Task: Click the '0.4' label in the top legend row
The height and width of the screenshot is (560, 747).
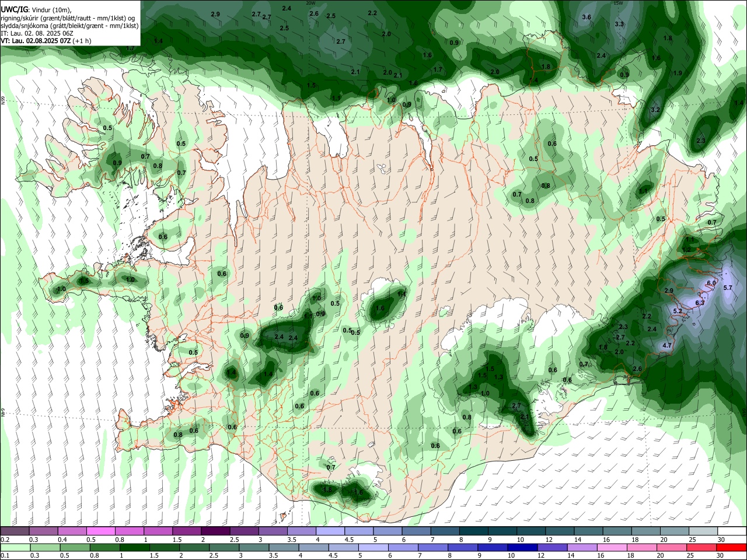Action: tap(62, 540)
